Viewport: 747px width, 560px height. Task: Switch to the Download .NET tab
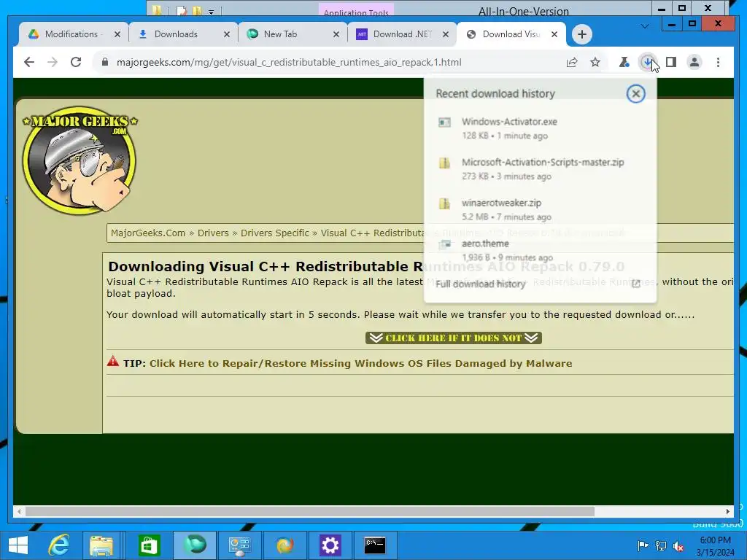[x=403, y=34]
